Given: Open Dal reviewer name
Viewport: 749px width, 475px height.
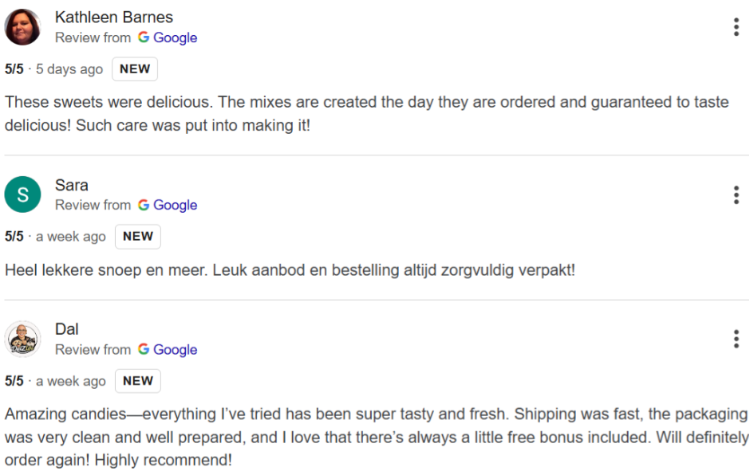Looking at the screenshot, I should pos(67,329).
